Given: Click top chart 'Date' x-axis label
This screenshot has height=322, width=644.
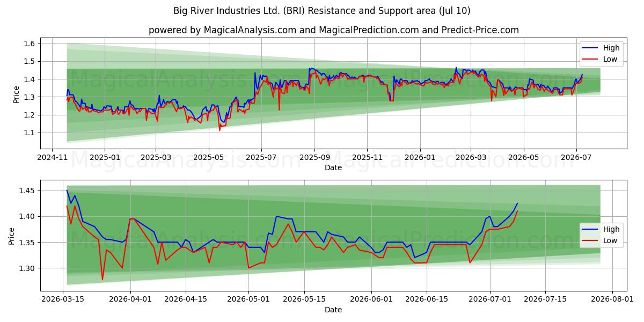Looking at the screenshot, I should 333,167.
